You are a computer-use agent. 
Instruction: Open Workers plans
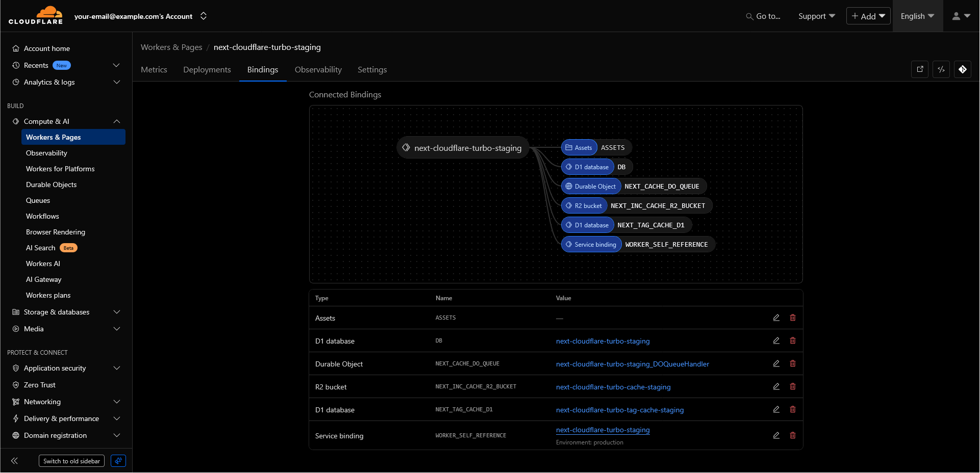48,295
